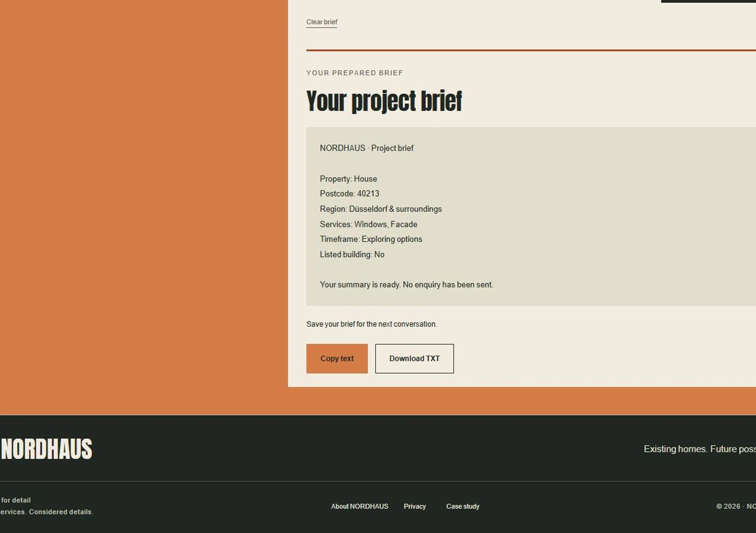Viewport: 756px width, 533px height.
Task: Click the "Listed building: No" line
Action: point(352,255)
